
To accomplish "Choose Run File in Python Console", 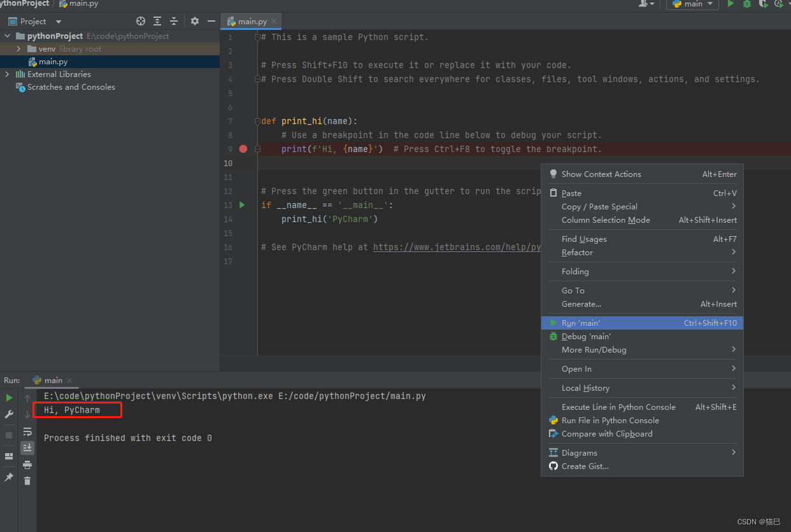I will coord(642,420).
